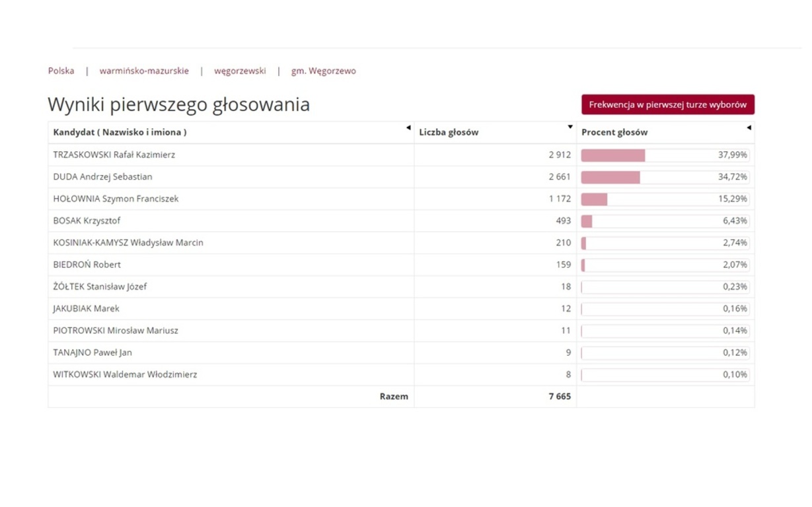
Task: Open the gm. Węgorzewo breadcrumb link
Action: [x=323, y=71]
